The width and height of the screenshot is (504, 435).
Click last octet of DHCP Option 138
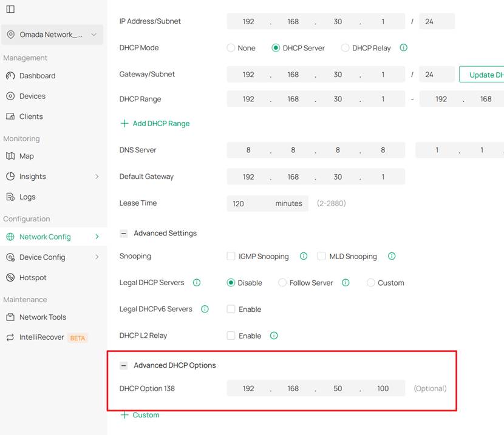click(x=383, y=388)
